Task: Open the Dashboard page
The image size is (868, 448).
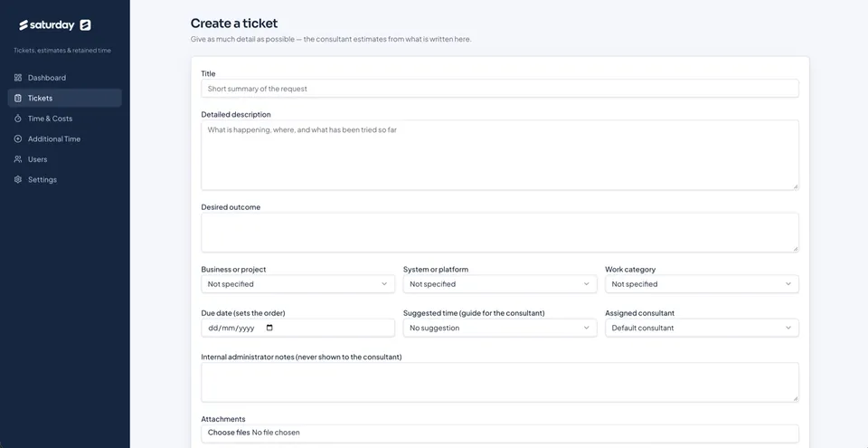Action: pyautogui.click(x=65, y=78)
